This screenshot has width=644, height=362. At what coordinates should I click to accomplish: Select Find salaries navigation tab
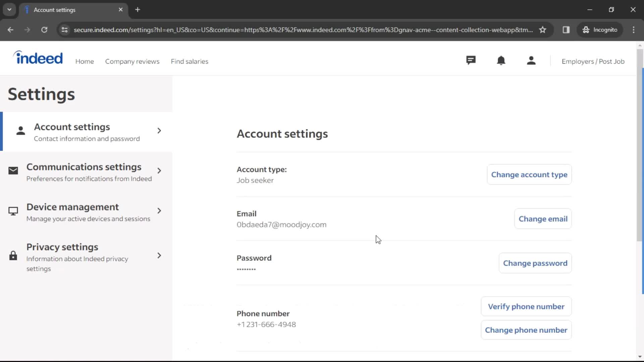click(189, 61)
